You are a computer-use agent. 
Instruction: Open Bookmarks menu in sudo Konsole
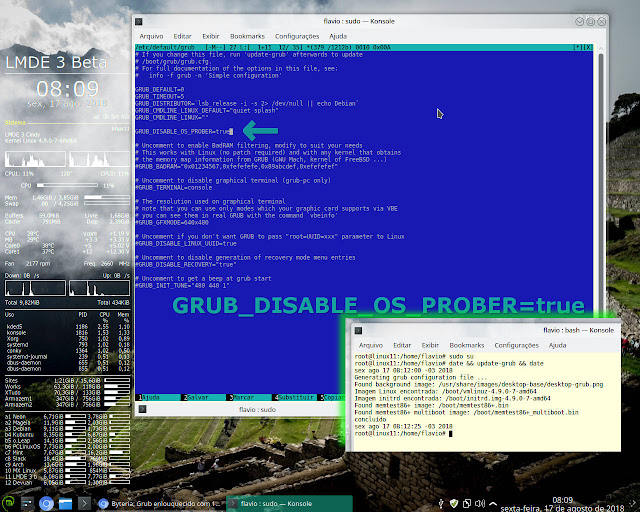tap(247, 36)
